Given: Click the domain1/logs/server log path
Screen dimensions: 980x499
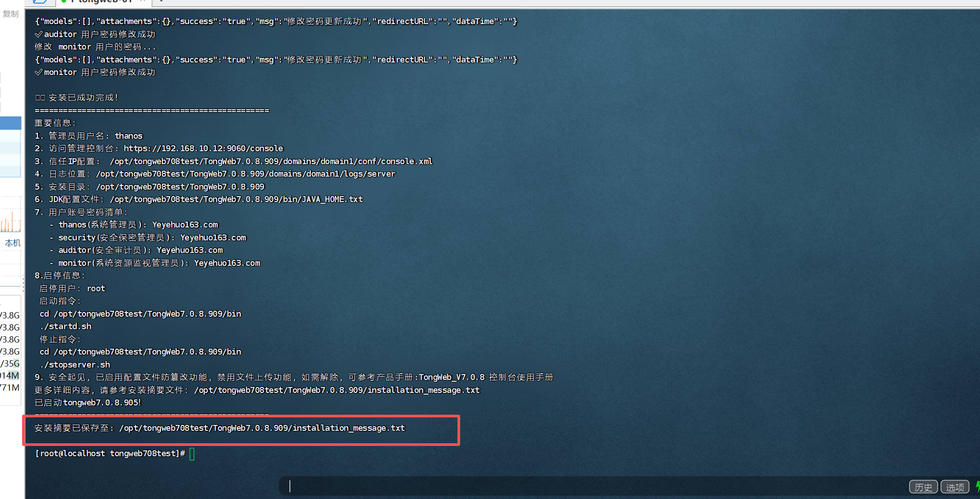Looking at the screenshot, I should point(246,174).
